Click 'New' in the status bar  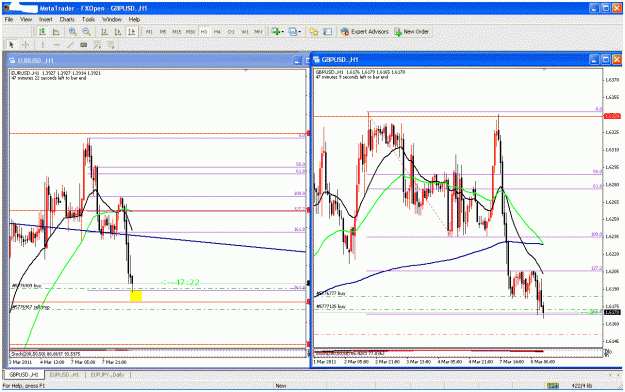(x=281, y=386)
